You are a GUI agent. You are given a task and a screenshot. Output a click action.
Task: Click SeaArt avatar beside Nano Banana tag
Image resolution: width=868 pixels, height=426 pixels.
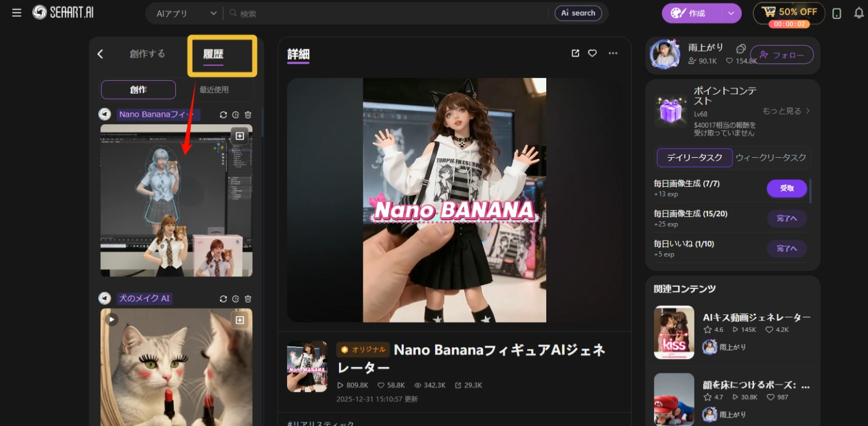tap(105, 114)
